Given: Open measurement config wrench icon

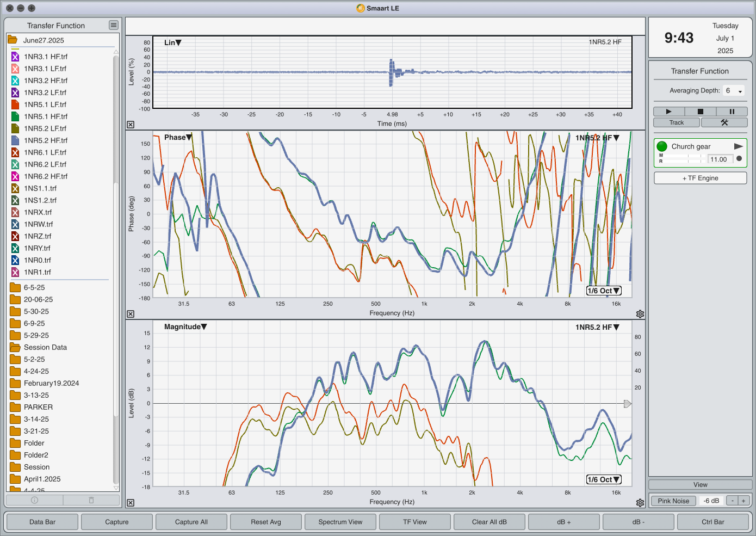Looking at the screenshot, I should tap(724, 122).
